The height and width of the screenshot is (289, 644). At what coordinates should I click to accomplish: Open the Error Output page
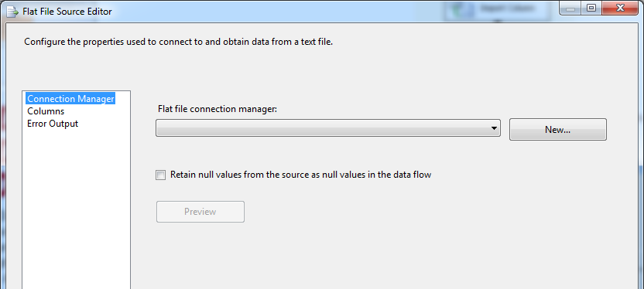(53, 124)
